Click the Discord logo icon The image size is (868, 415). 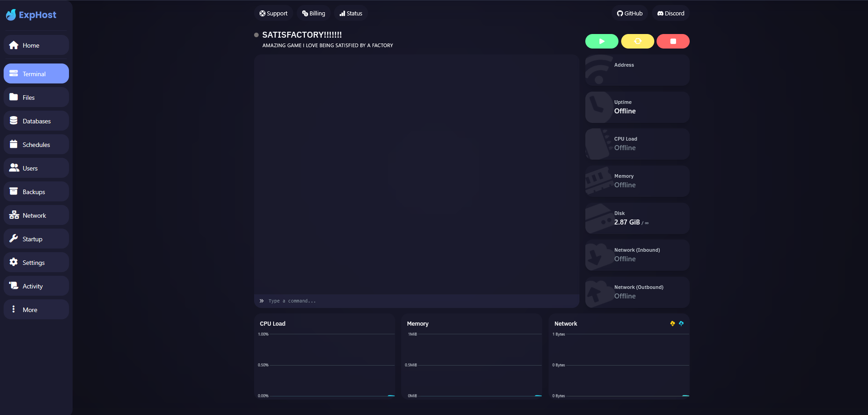point(660,13)
